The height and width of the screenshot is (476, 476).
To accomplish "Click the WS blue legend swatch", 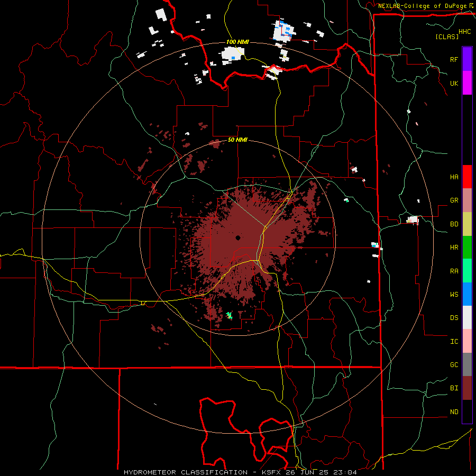I will 467,294.
